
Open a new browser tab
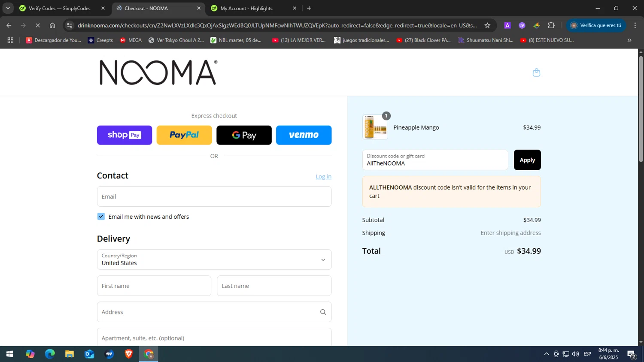[x=309, y=8]
